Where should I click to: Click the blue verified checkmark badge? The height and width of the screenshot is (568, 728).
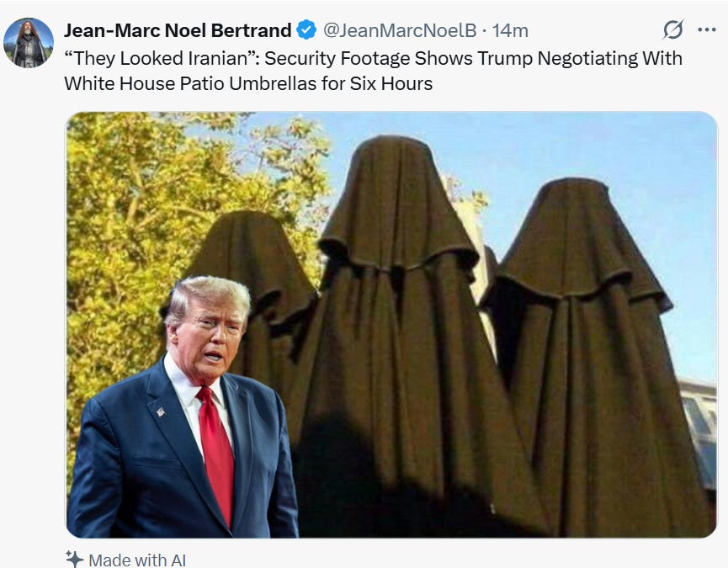pos(306,30)
